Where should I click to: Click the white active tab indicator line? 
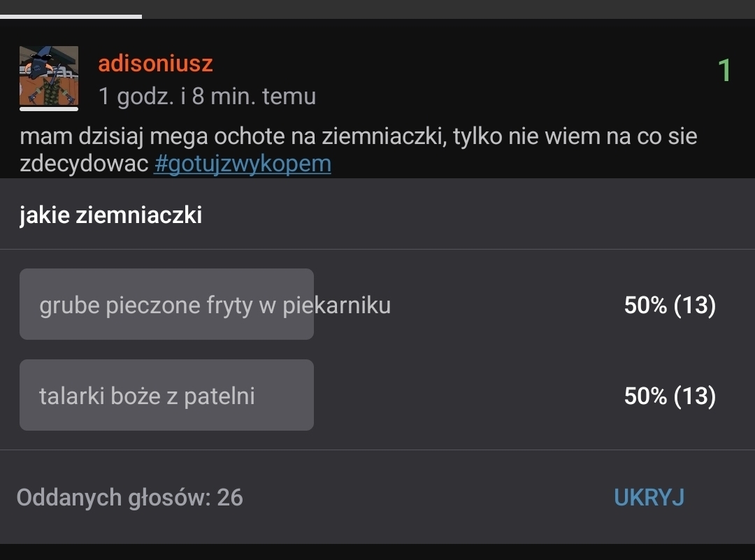pyautogui.click(x=71, y=16)
